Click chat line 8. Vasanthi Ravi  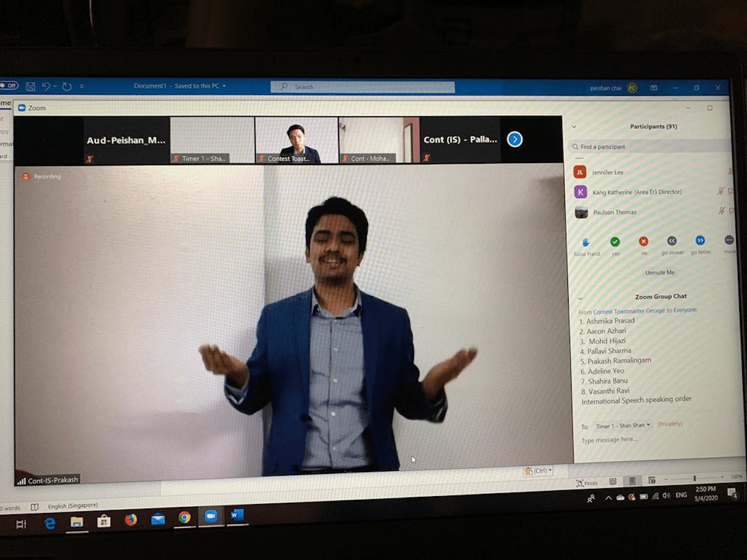(x=605, y=391)
